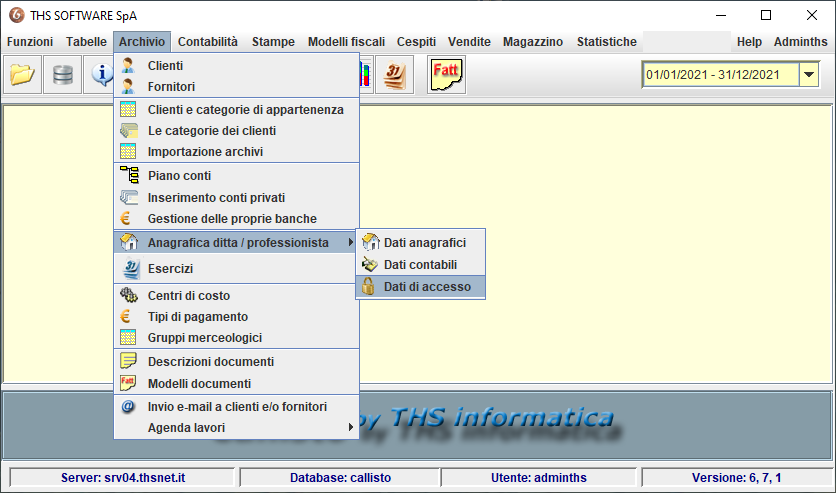Click the Fatt invoice toolbar icon
This screenshot has width=836, height=493.
tap(446, 75)
